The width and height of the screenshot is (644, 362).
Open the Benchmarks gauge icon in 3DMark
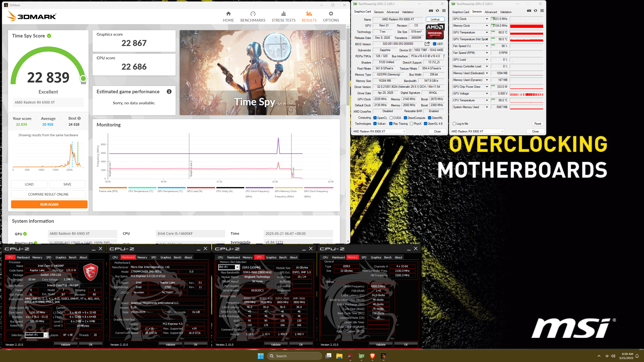(x=253, y=14)
